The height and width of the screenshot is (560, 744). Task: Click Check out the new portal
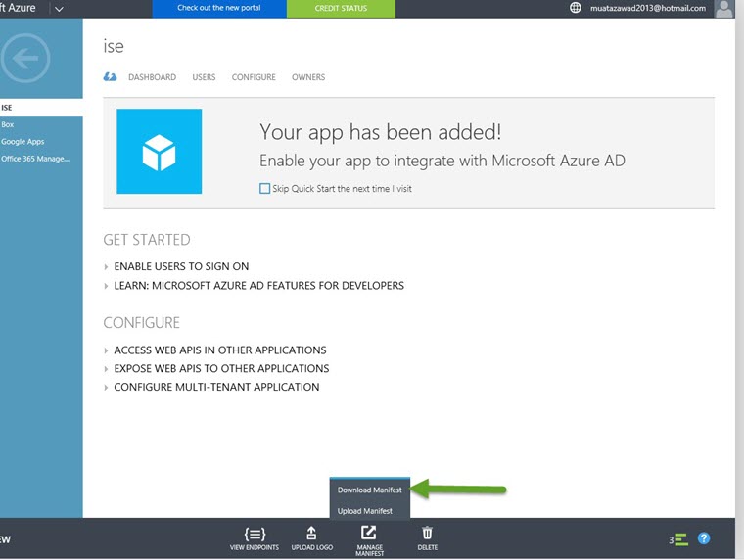219,8
